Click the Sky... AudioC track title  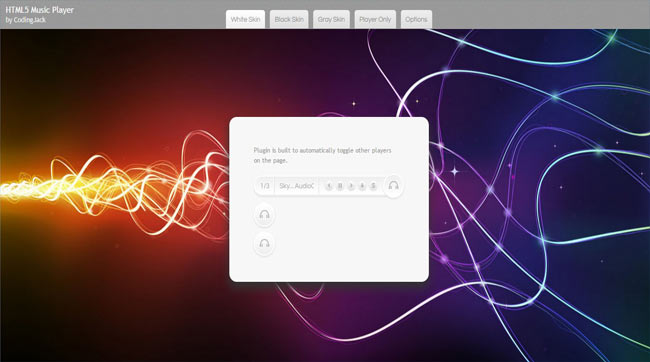click(x=296, y=186)
